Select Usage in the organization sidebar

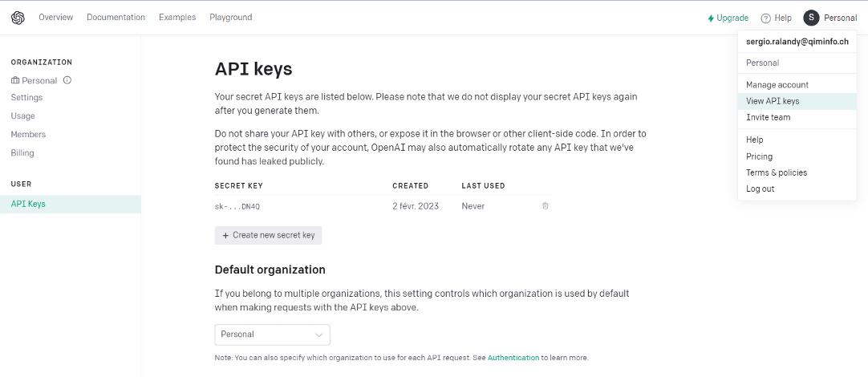click(x=22, y=116)
